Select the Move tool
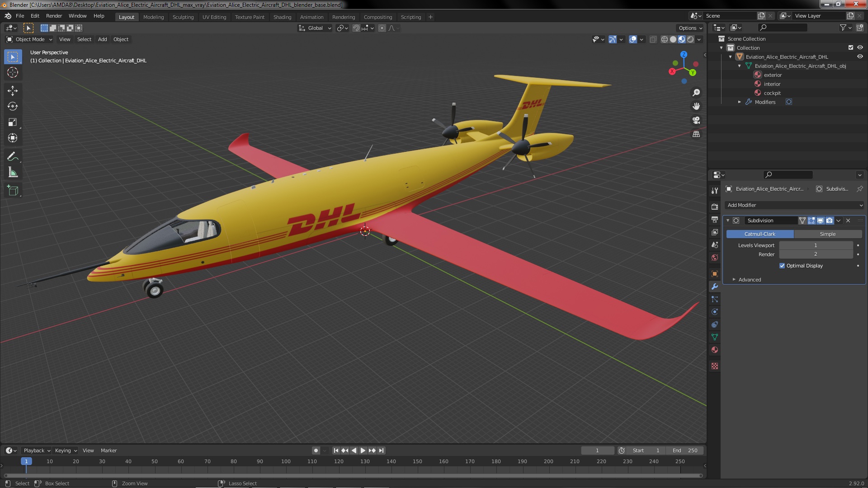Image resolution: width=868 pixels, height=488 pixels. click(x=13, y=91)
